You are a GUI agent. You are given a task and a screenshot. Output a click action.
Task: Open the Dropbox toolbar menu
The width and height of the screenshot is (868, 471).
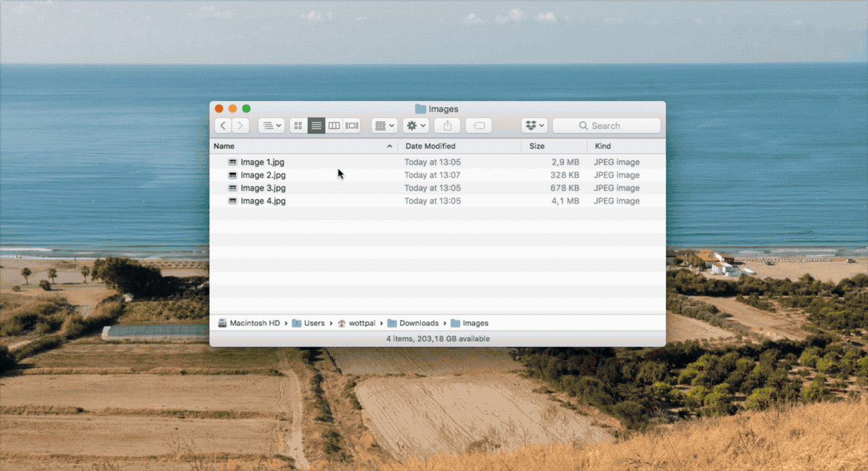[535, 126]
